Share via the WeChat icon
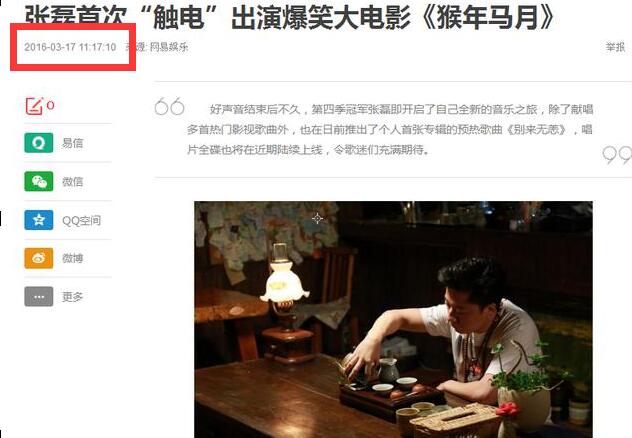This screenshot has width=632, height=438. pyautogui.click(x=39, y=181)
